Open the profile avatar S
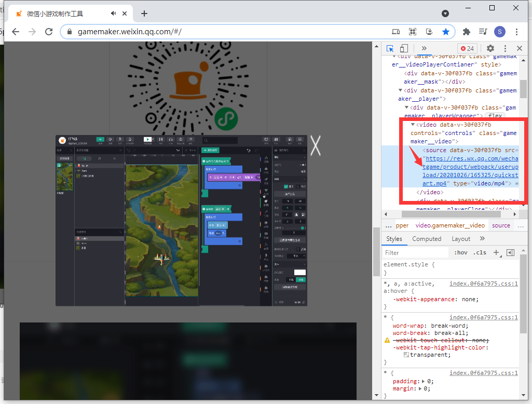 click(x=499, y=32)
